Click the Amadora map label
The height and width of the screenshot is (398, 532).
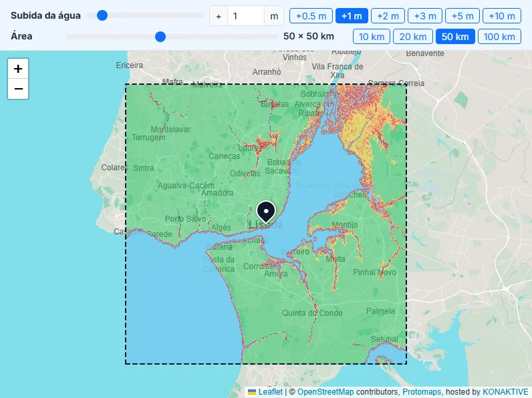tap(217, 193)
